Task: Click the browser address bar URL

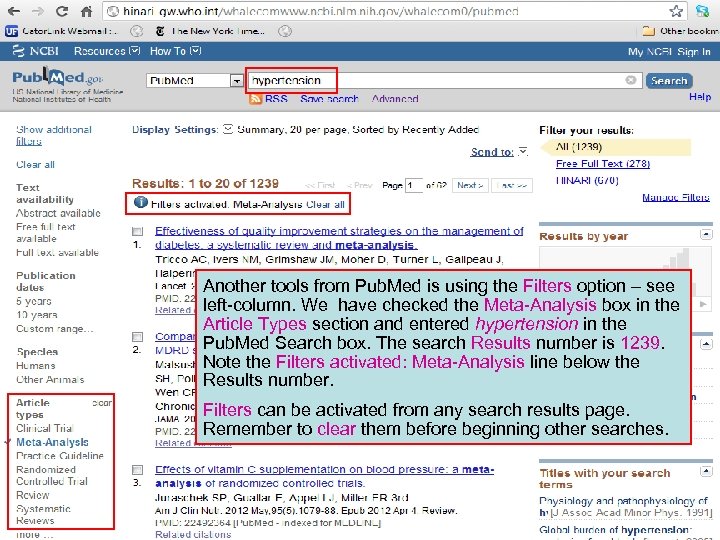Action: 321,11
